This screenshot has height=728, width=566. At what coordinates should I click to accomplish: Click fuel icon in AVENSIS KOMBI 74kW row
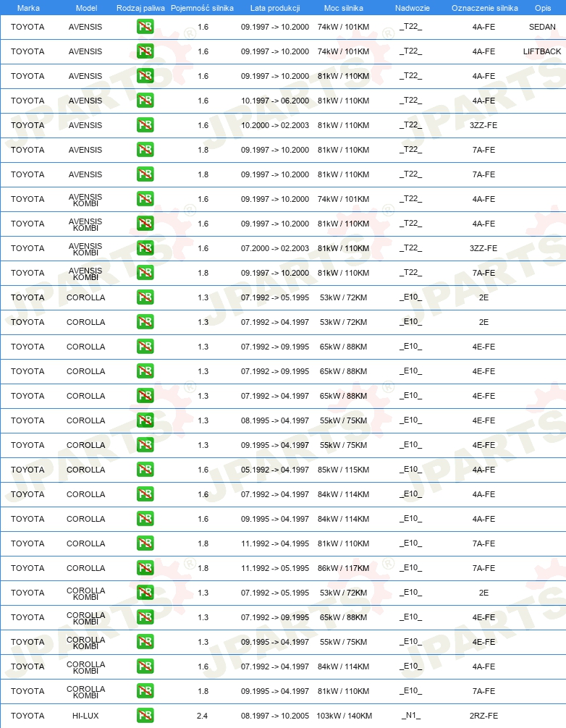point(145,199)
